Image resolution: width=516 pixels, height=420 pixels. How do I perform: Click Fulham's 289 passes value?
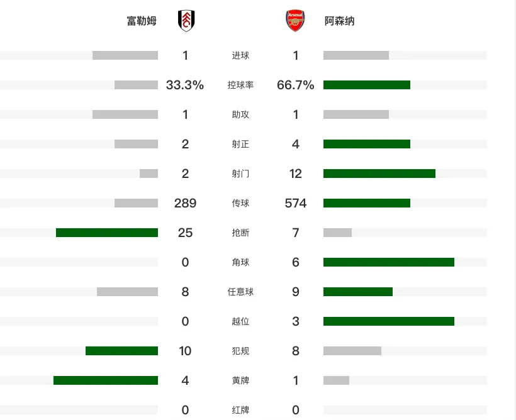click(x=185, y=203)
